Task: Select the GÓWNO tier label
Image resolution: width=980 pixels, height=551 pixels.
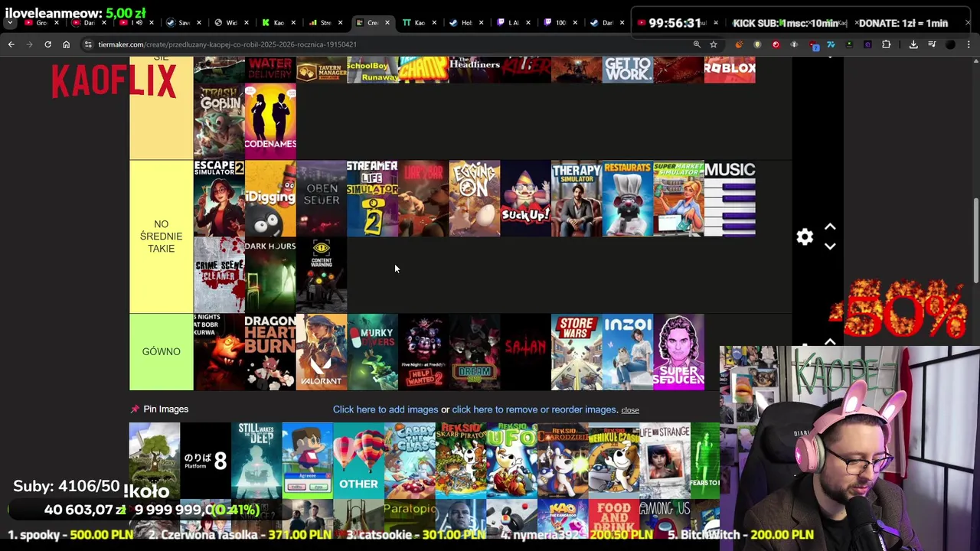Action: 161,351
